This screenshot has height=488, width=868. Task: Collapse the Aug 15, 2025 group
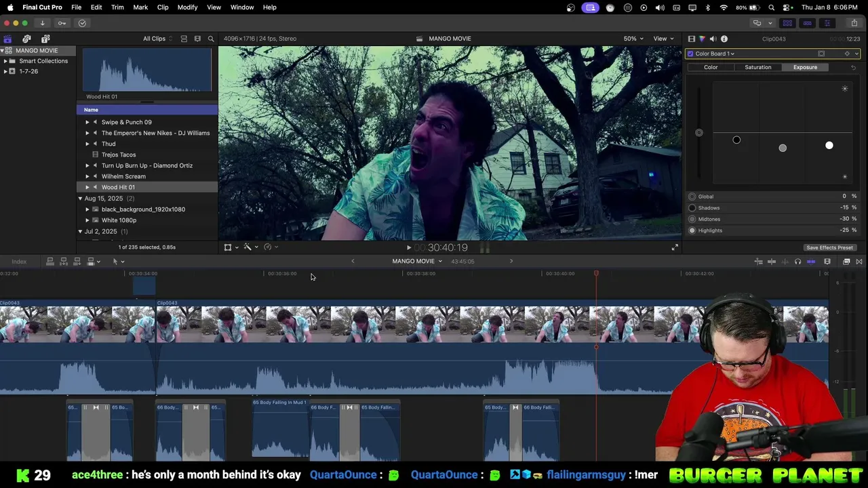coord(80,199)
